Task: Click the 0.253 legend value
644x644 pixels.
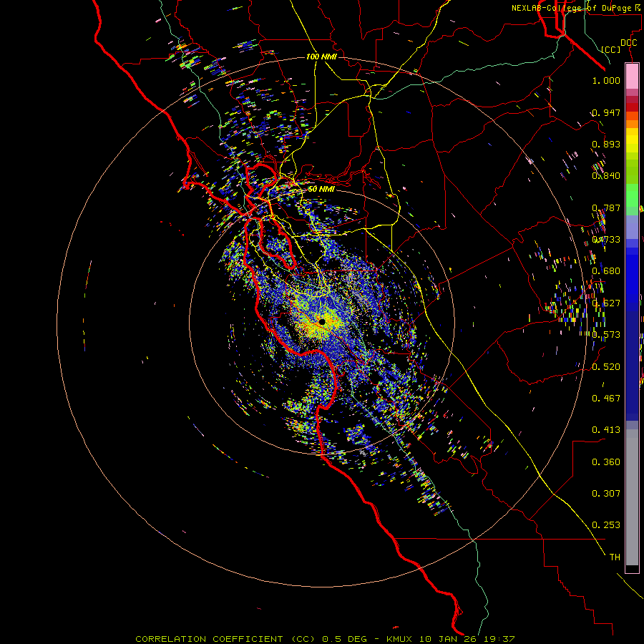Action: (606, 525)
